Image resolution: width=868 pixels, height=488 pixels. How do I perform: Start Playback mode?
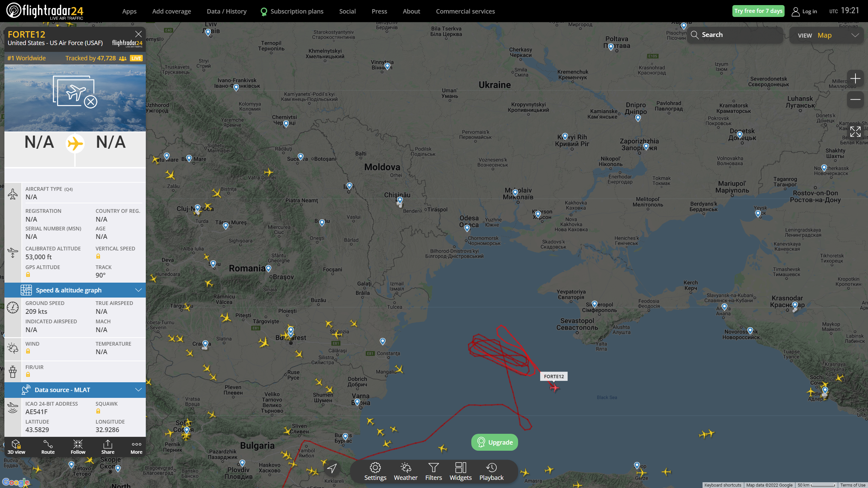[491, 471]
